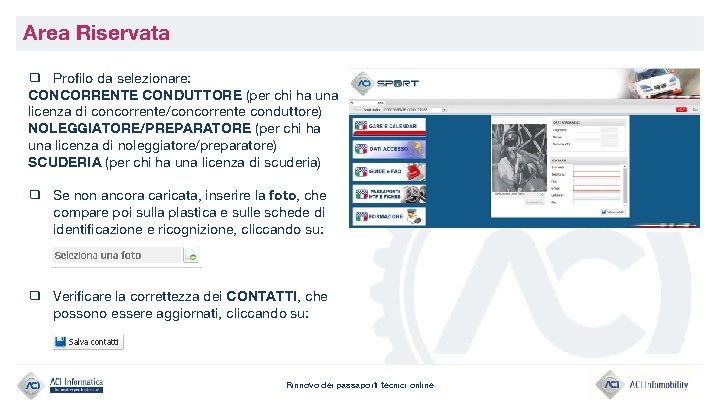Click the ACI Sport logo
This screenshot has width=720, height=405.
coord(385,84)
